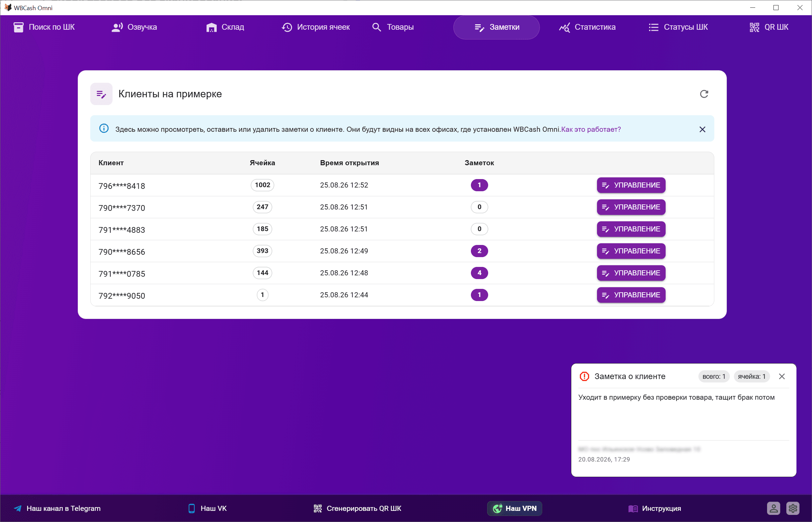Select client 791****0785
812x522 pixels.
click(x=122, y=274)
